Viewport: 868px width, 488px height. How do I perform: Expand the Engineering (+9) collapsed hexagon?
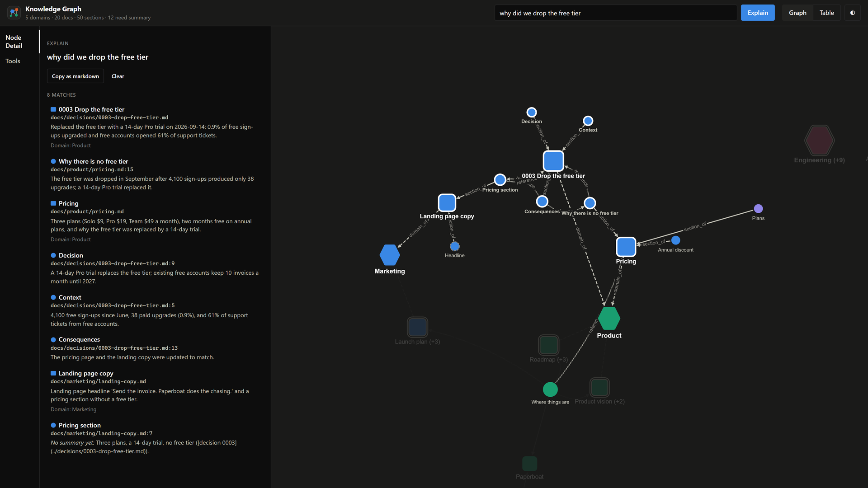[x=819, y=140]
